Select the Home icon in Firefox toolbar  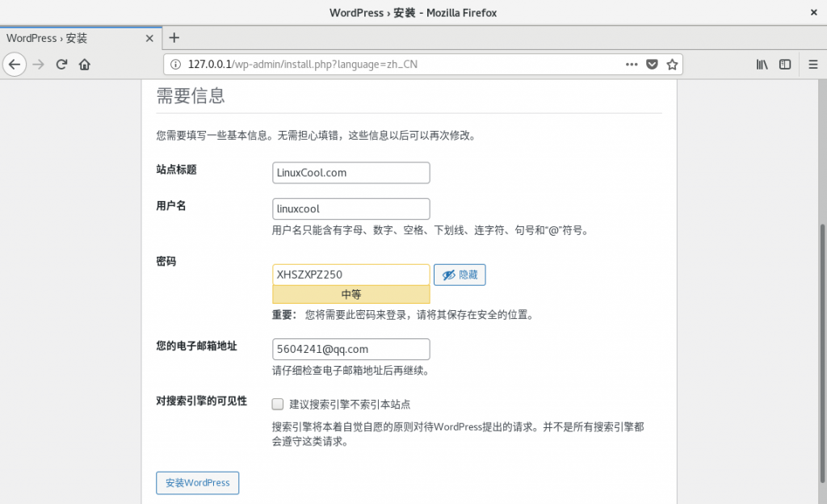86,65
